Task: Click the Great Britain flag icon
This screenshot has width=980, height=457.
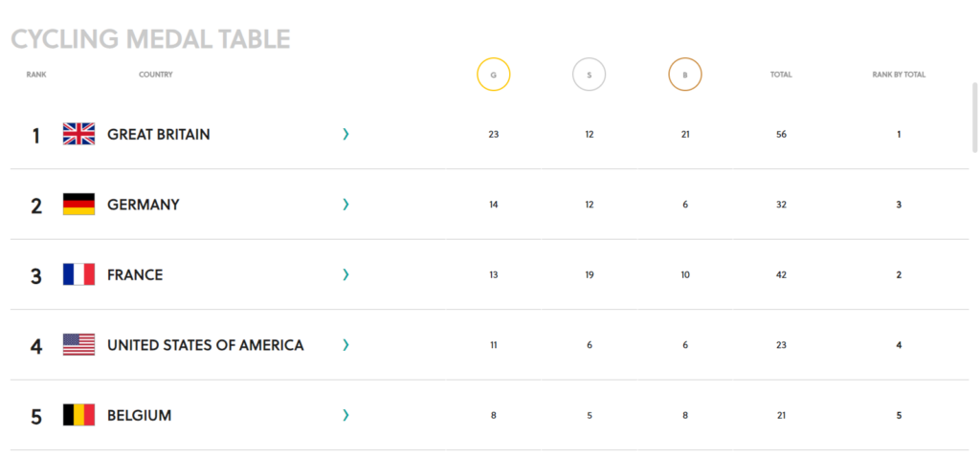Action: (x=78, y=134)
